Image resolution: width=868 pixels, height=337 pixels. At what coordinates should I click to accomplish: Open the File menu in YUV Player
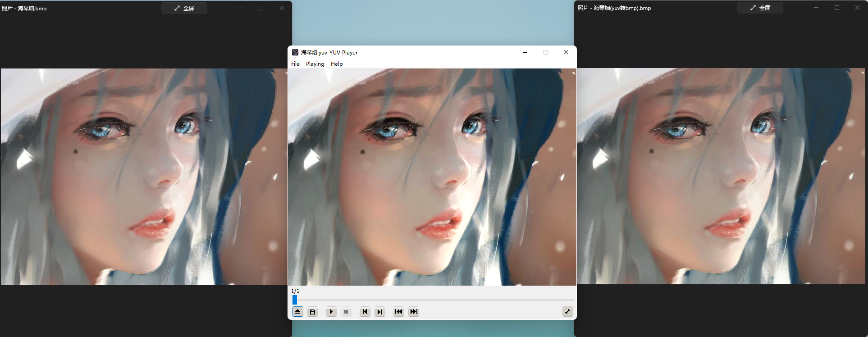(x=295, y=64)
